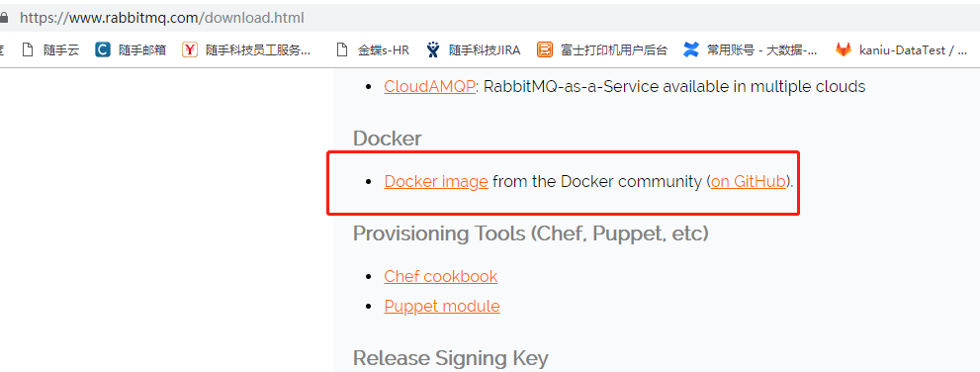This screenshot has height=372, width=980.
Task: Open the 金蝶s-HR bookmark page icon
Action: click(x=341, y=50)
